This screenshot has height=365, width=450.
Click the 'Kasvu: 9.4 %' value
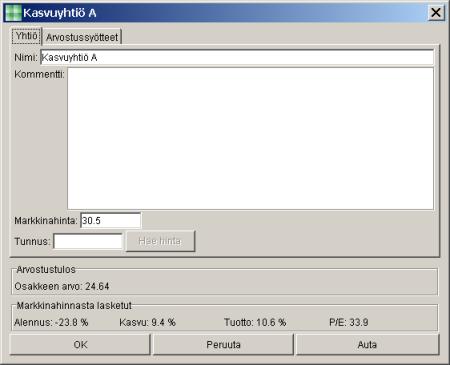147,322
